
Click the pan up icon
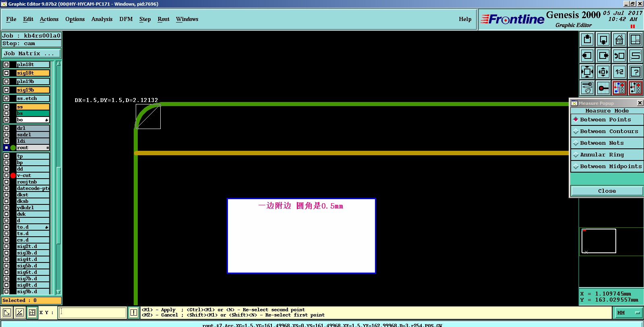pos(587,40)
